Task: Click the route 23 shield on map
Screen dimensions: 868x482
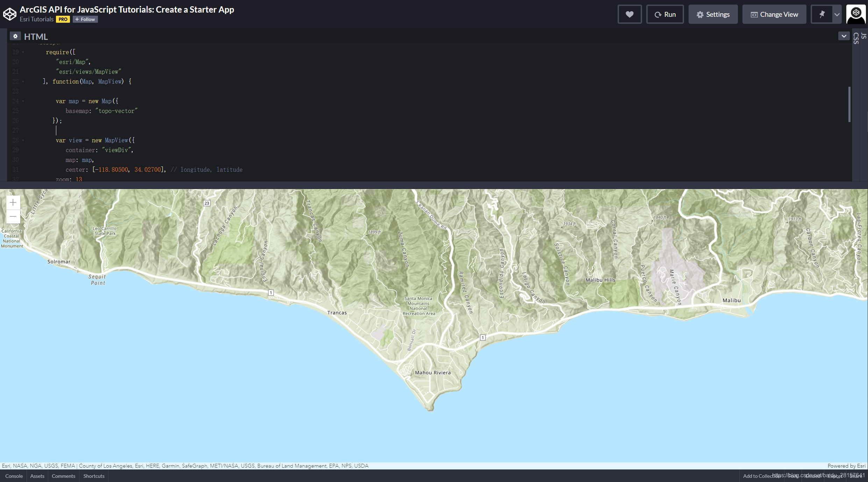Action: pyautogui.click(x=207, y=203)
